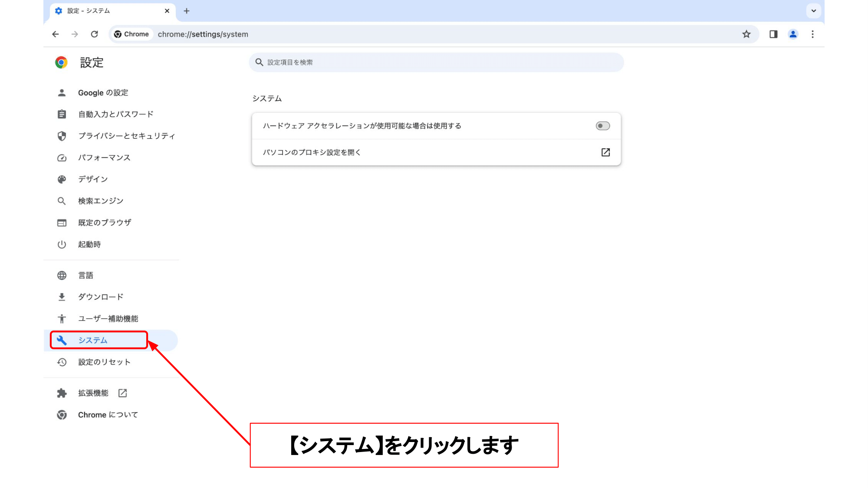The width and height of the screenshot is (868, 488).
Task: Click the address bar URL
Action: [203, 34]
